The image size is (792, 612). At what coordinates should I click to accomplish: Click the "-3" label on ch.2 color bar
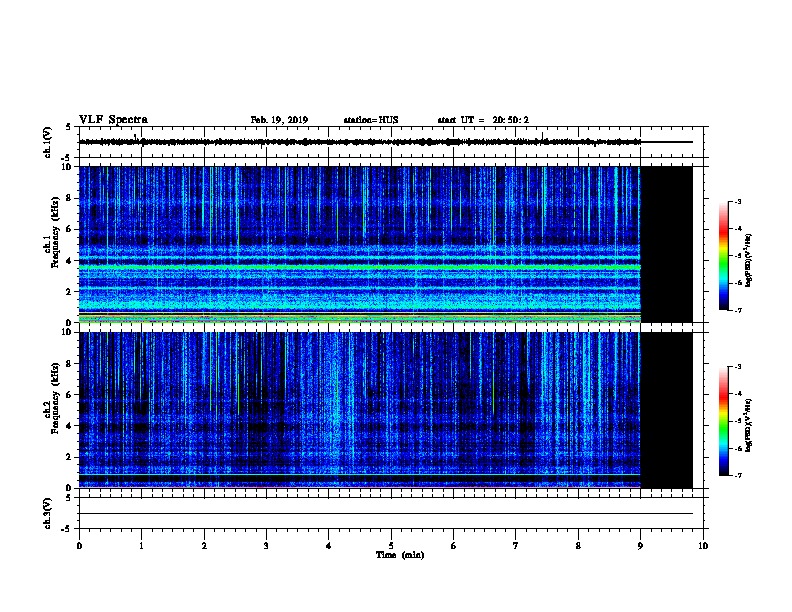click(x=737, y=367)
